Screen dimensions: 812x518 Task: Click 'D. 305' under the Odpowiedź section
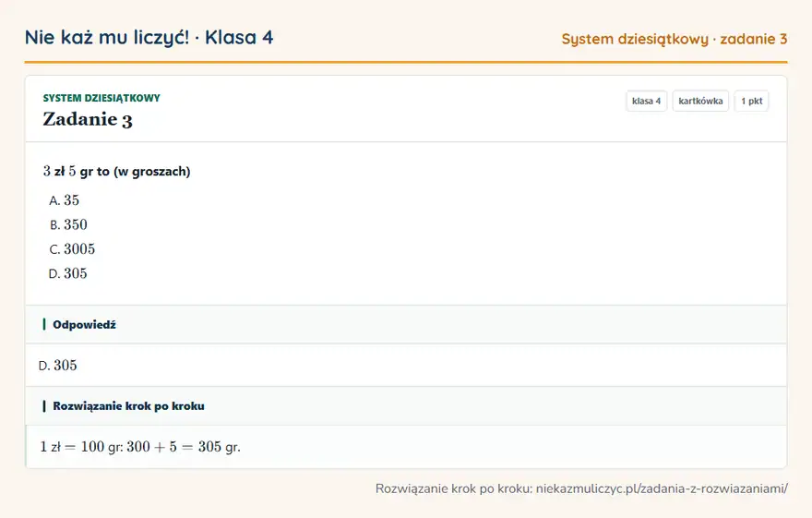click(x=57, y=366)
